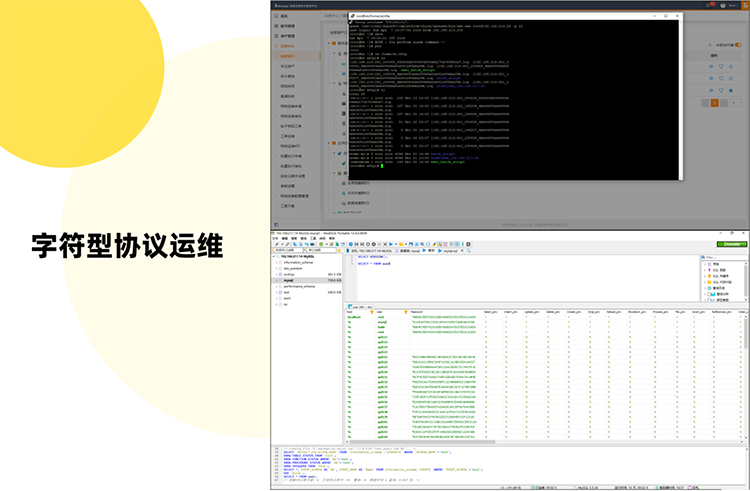Screen dimensions: 750x491
Task: Click the orange page 1 pagination button
Action: [715, 102]
